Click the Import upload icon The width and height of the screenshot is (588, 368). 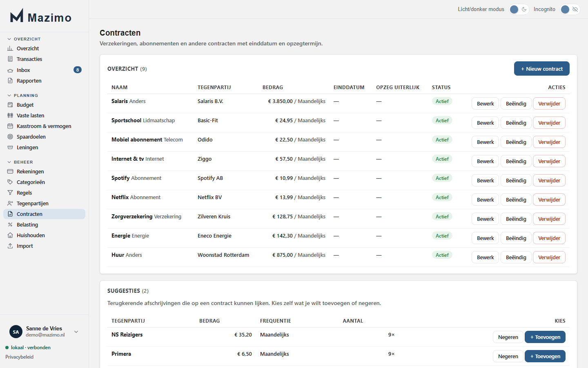pos(10,246)
